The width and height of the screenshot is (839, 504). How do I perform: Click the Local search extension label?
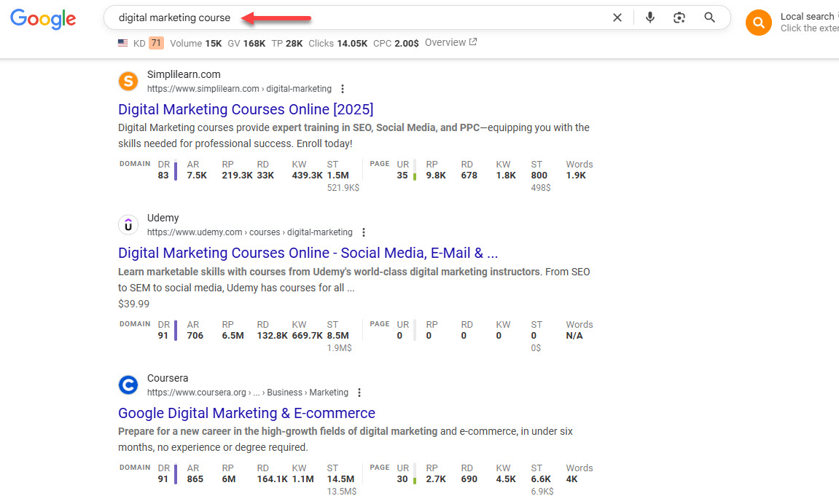tap(807, 17)
